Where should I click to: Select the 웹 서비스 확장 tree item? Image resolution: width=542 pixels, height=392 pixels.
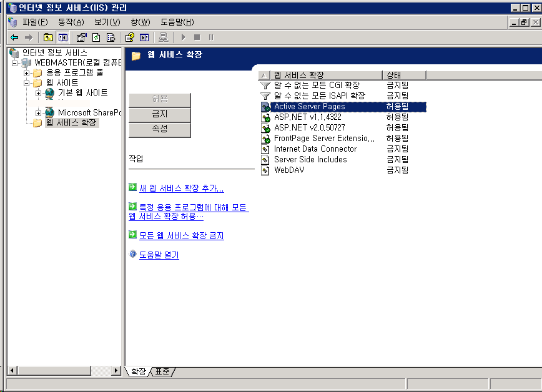tap(71, 123)
